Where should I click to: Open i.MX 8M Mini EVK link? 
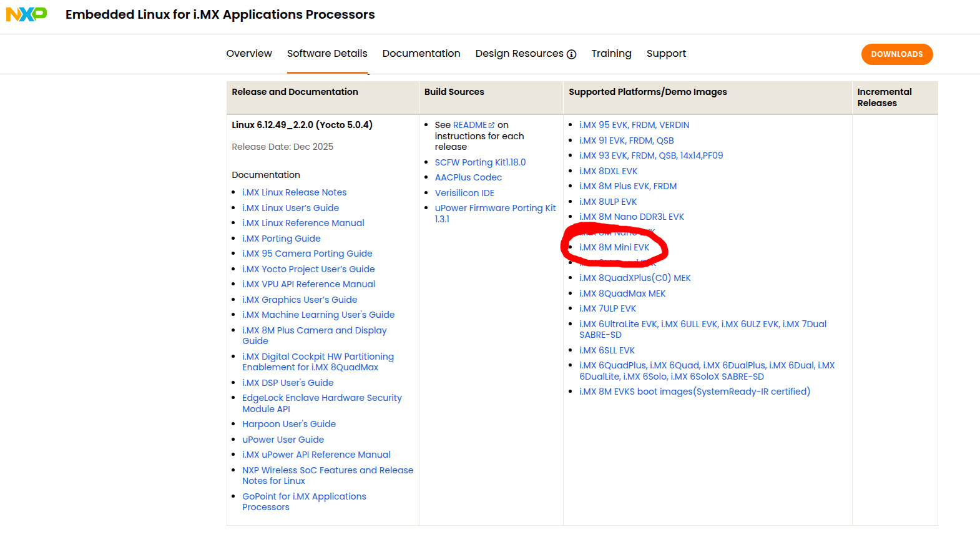[x=614, y=247]
